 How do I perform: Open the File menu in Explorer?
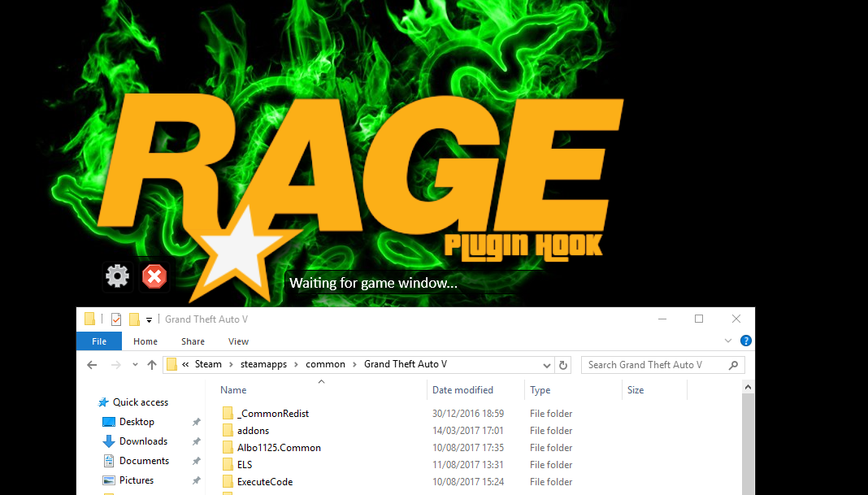[x=99, y=341]
